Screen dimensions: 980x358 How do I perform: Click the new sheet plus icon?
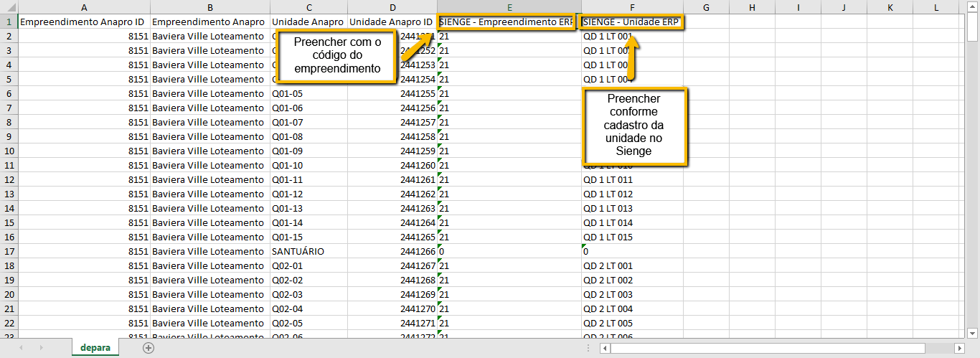click(149, 348)
